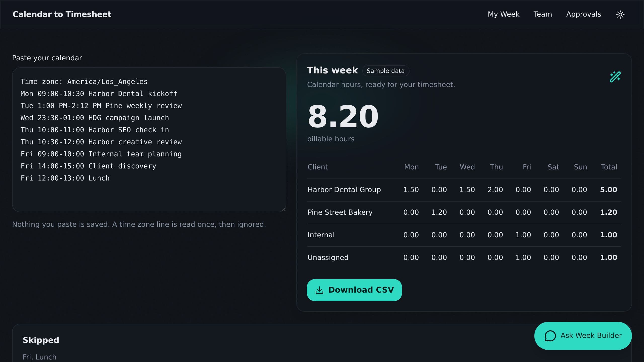
Task: Click Harbor Dental Group Mon value 1.50
Action: 411,190
